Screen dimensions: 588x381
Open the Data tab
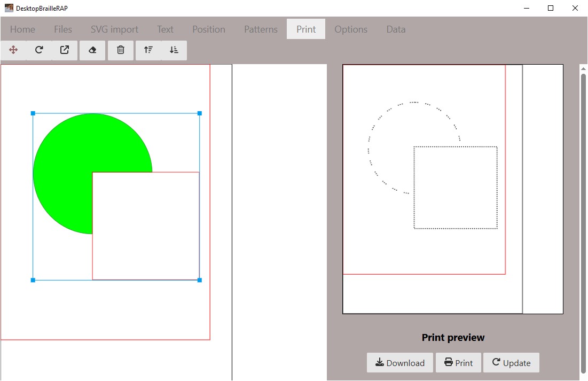pyautogui.click(x=396, y=29)
